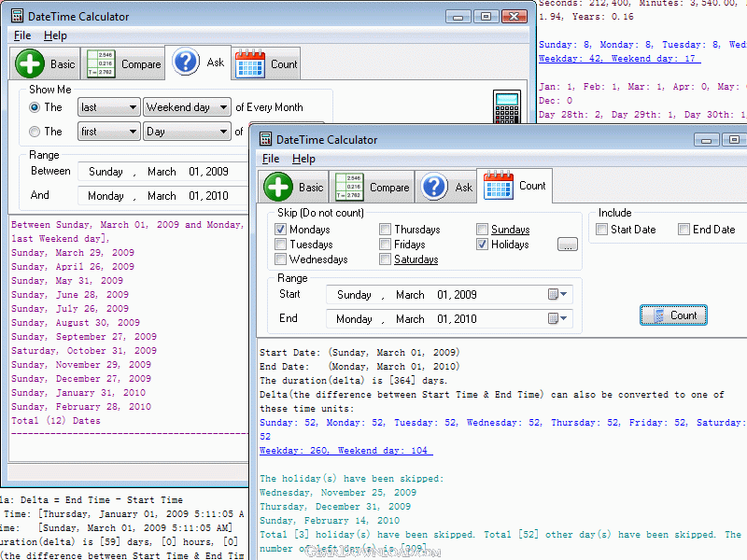Screen dimensions: 747x560
Task: Open the 'Weekend day' dropdown
Action: tap(187, 107)
